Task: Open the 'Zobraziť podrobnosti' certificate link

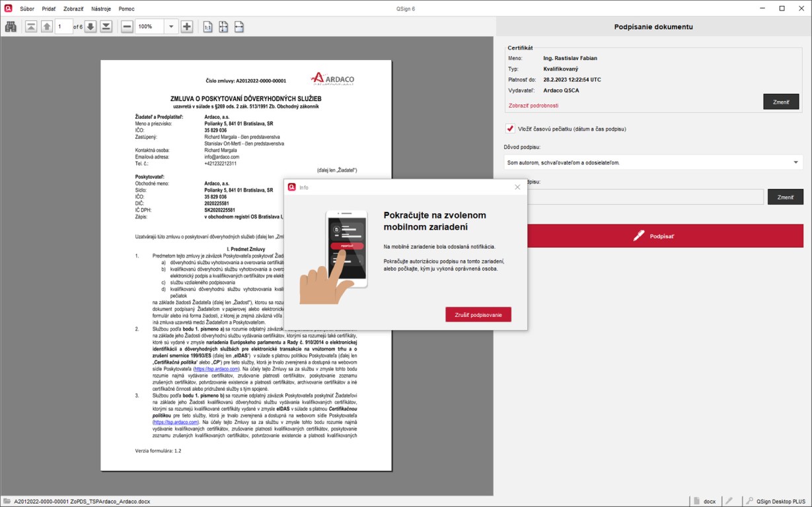Action: click(x=533, y=106)
